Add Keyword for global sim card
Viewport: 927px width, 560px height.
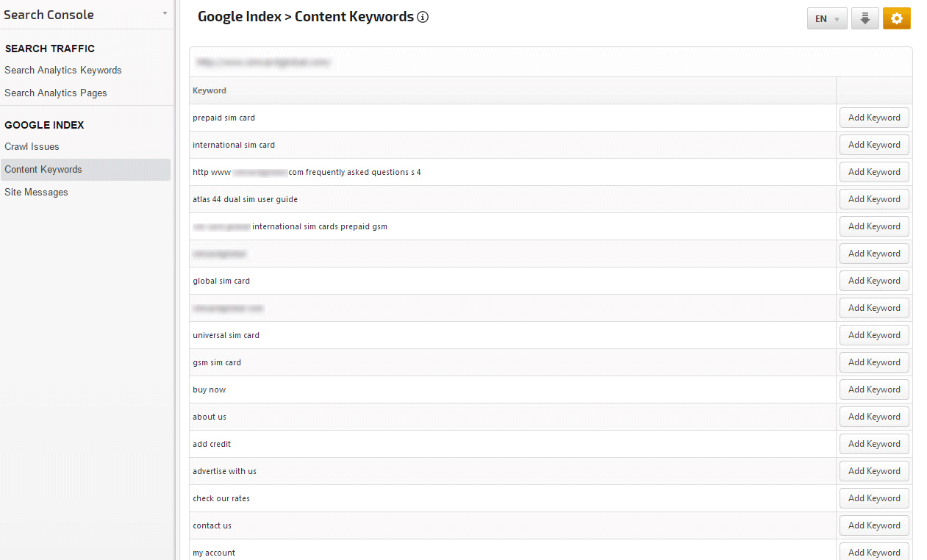(874, 281)
